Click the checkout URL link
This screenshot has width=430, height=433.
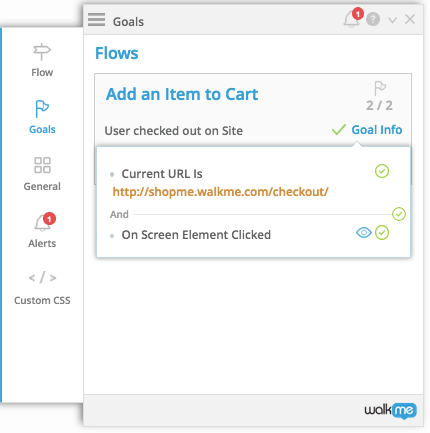pyautogui.click(x=220, y=192)
